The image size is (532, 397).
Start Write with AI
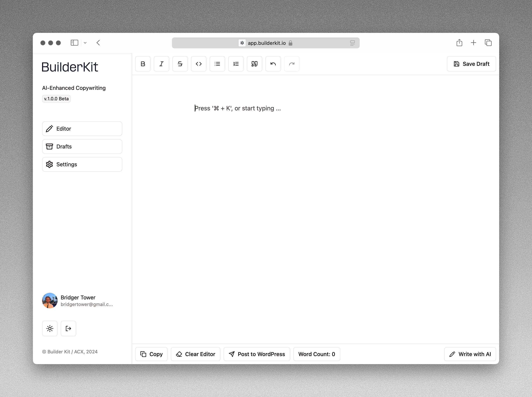pos(470,354)
